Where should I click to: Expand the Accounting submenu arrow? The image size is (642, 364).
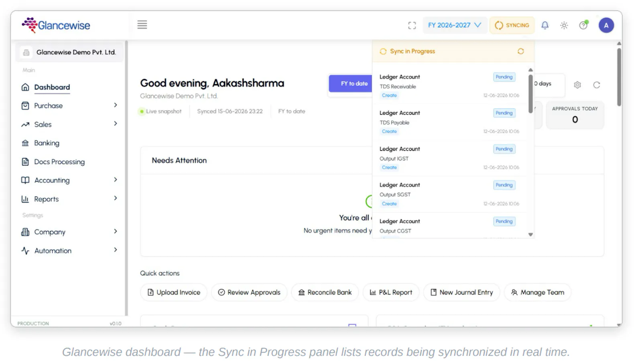[x=116, y=180]
